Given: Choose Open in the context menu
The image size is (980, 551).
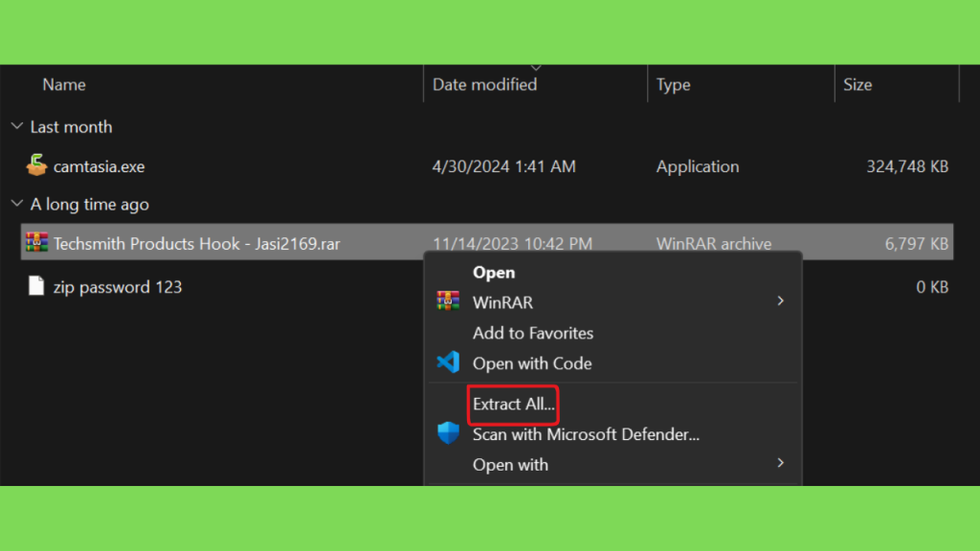Looking at the screenshot, I should [494, 273].
